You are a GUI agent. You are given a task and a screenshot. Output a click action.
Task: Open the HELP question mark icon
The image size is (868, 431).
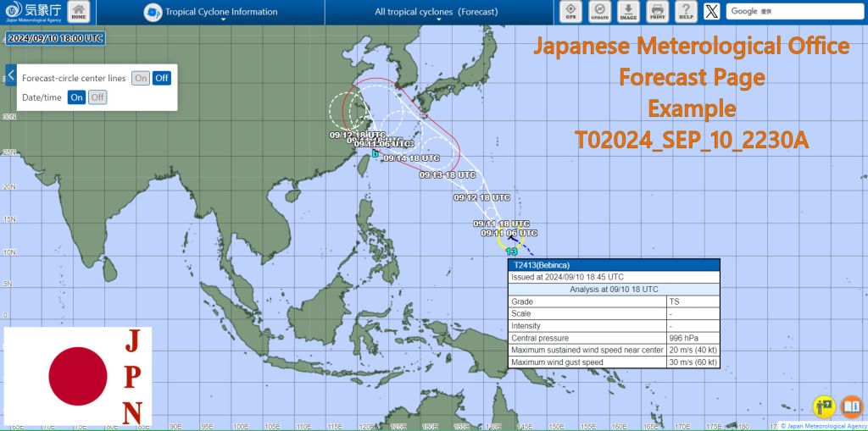pyautogui.click(x=686, y=12)
